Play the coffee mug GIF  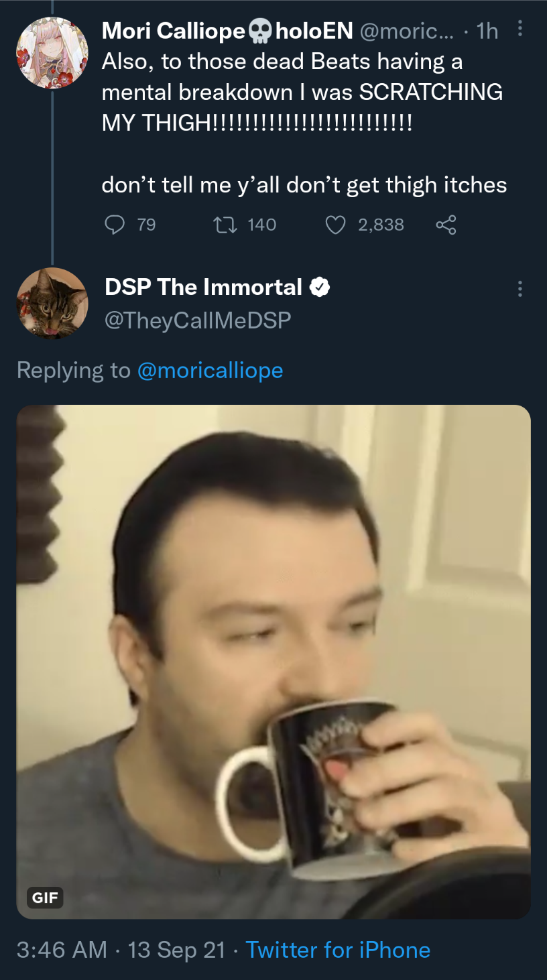point(273,662)
